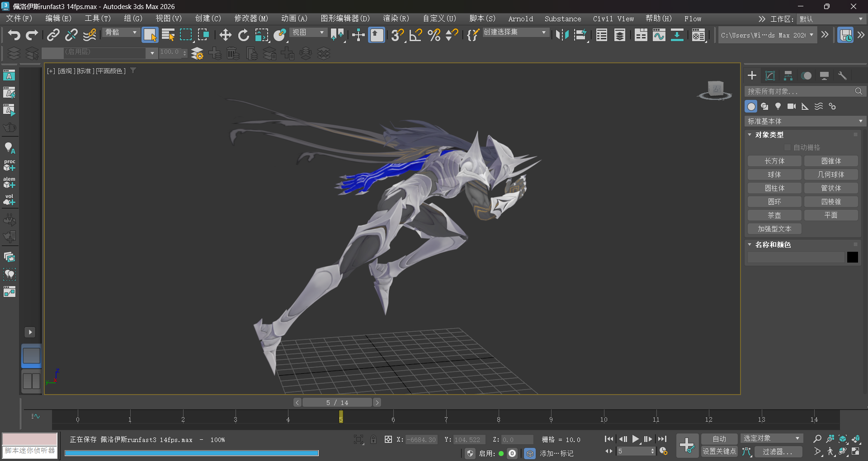This screenshot has width=868, height=461.
Task: Toggle 设置关键点 set key mode
Action: click(x=719, y=452)
